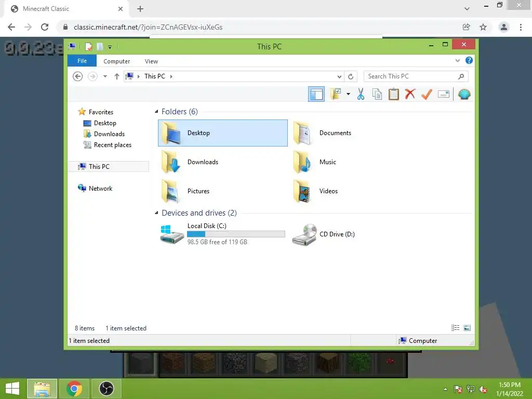The width and height of the screenshot is (532, 399).
Task: Reload the Minecraft Classic page in Chrome
Action: pyautogui.click(x=45, y=27)
